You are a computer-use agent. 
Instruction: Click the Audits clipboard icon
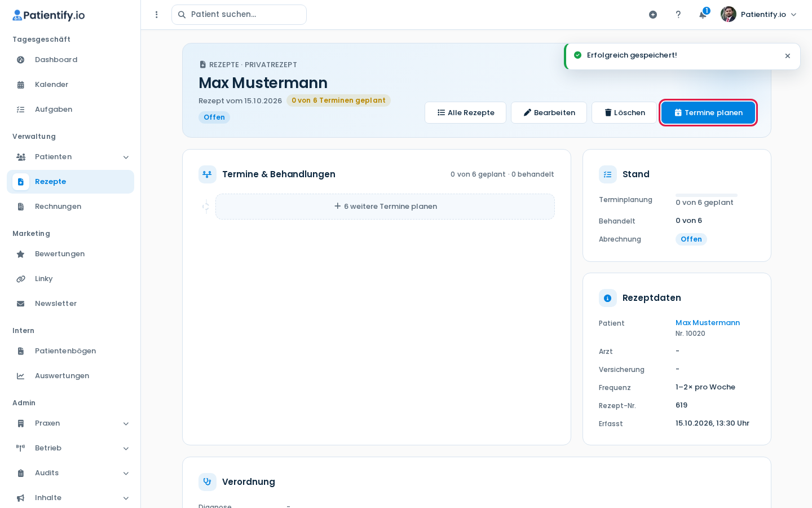21,473
